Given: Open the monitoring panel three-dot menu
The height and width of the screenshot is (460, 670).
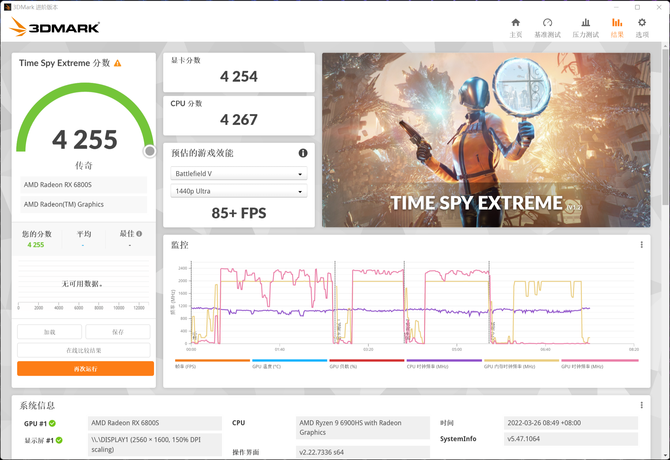Looking at the screenshot, I should tap(641, 244).
